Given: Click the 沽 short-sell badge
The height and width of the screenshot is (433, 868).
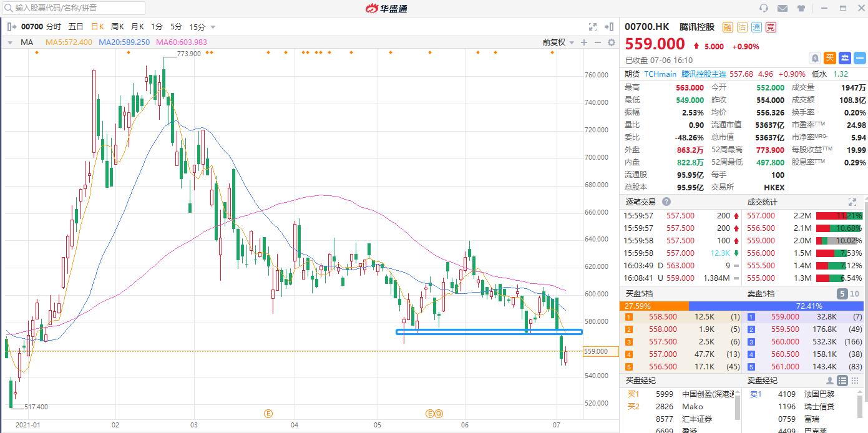Looking at the screenshot, I should (742, 27).
